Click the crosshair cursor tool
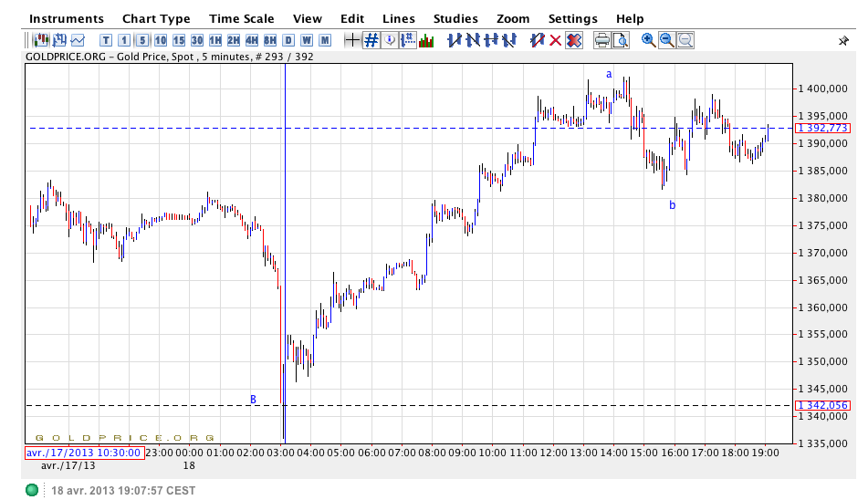This screenshot has height=500, width=868. (x=352, y=40)
